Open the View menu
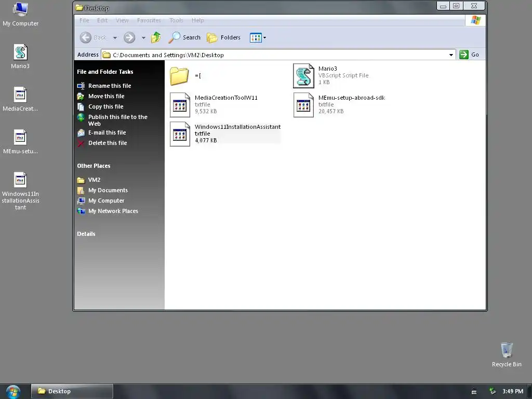 pyautogui.click(x=122, y=20)
